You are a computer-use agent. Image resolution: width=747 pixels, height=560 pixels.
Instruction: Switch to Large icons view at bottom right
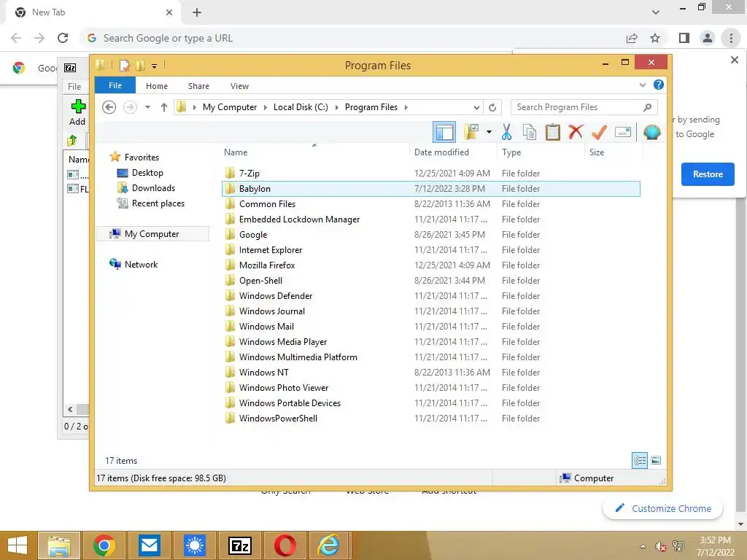tap(656, 460)
